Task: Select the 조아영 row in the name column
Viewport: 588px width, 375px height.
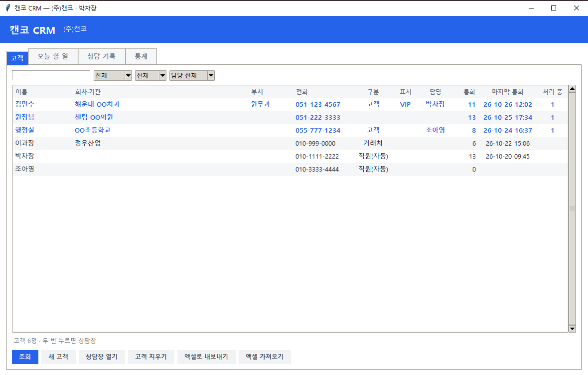Action: click(x=25, y=169)
